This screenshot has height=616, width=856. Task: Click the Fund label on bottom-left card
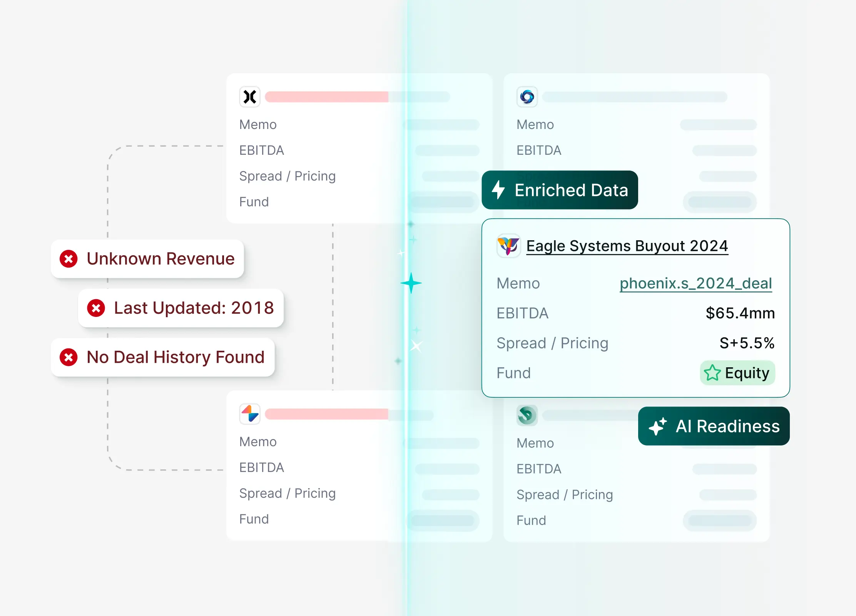tap(254, 519)
